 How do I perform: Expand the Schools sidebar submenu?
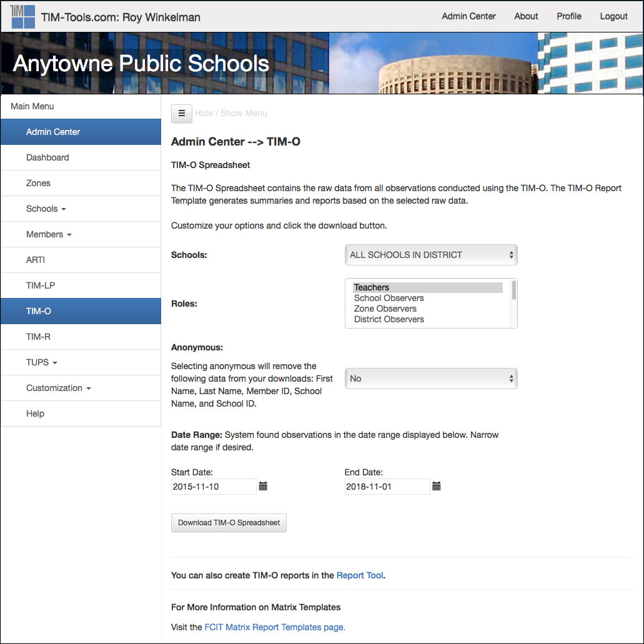[x=81, y=209]
